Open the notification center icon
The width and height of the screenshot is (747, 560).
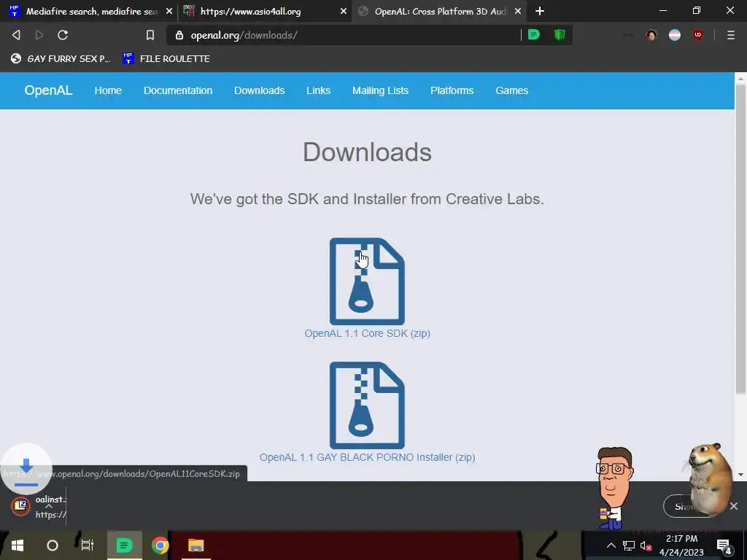[x=723, y=545]
